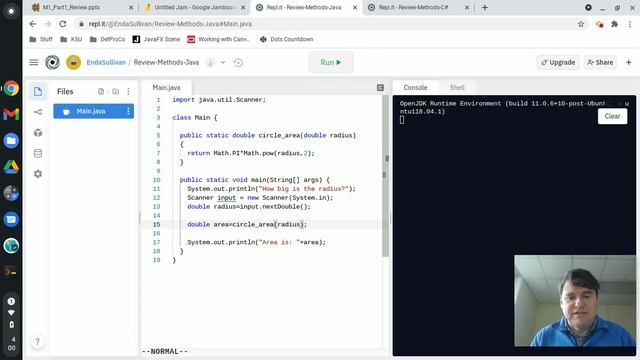640x360 pixels.
Task: Open the JavaFX Scene bookmark
Action: (x=156, y=39)
